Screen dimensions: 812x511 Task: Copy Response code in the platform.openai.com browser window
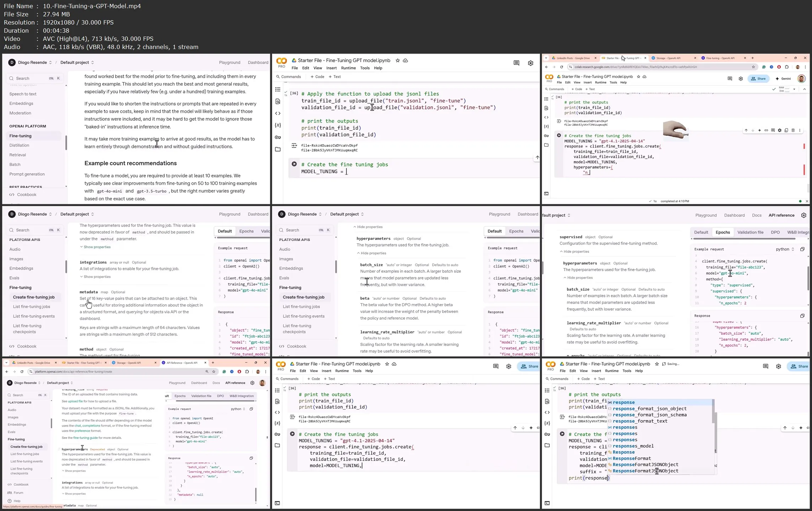pos(251,458)
